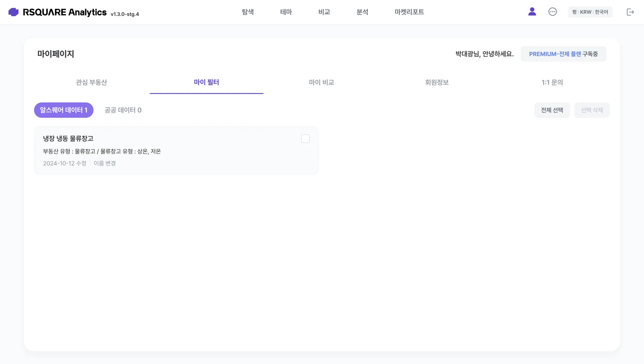Screen dimensions: 644x364
Task: Open the 비교 menu
Action: (x=324, y=12)
